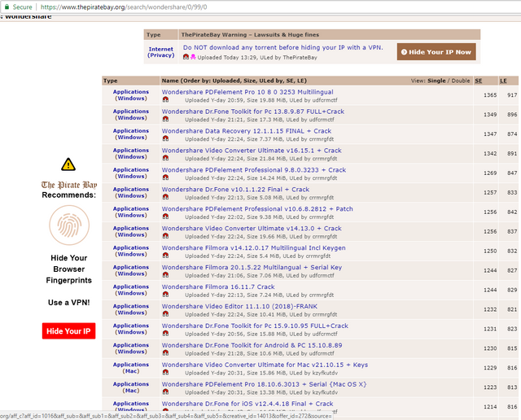Click magnet icon for Dr.Fone v10.1.1.22 Final
This screenshot has width=521, height=420.
coord(165,197)
